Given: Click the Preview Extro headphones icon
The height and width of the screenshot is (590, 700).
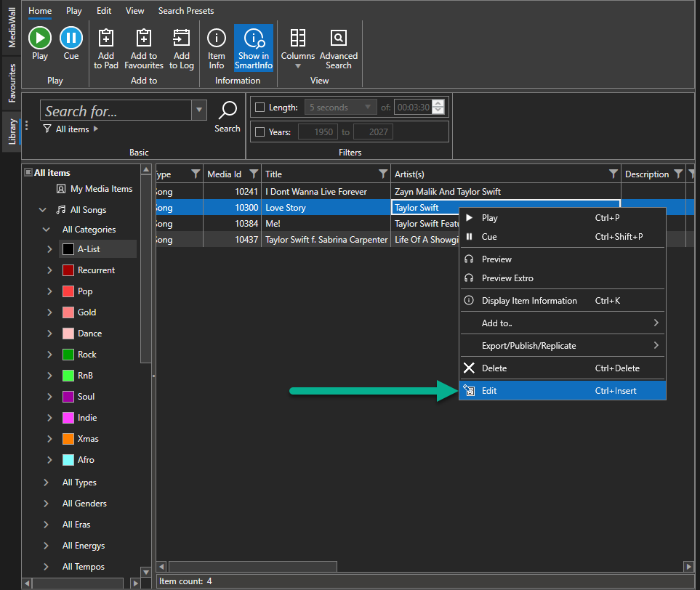Looking at the screenshot, I should tap(469, 278).
